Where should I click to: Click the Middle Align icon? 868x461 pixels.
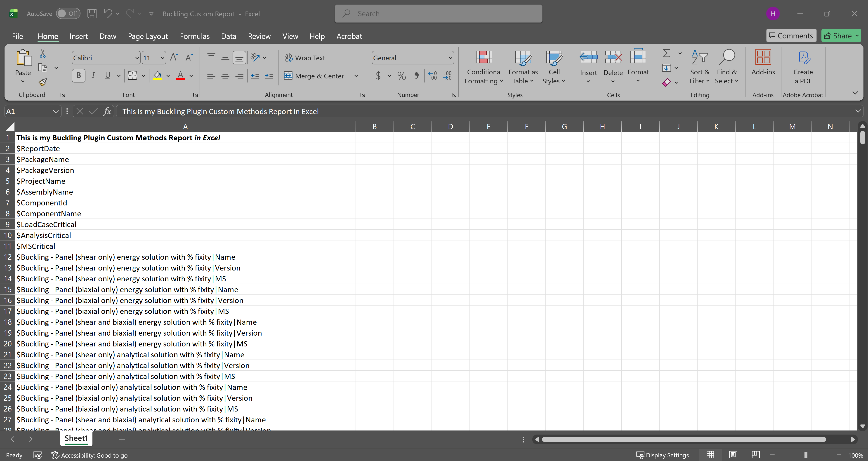pos(225,58)
